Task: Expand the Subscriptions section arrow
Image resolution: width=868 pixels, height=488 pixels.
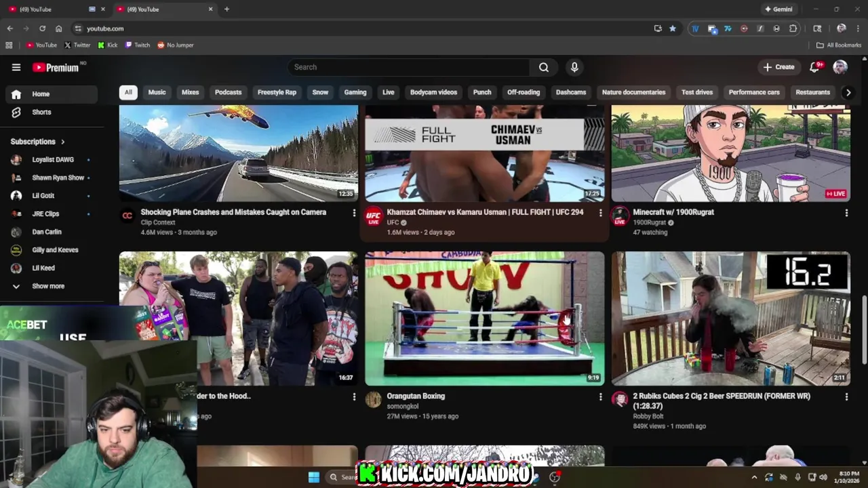Action: 62,142
